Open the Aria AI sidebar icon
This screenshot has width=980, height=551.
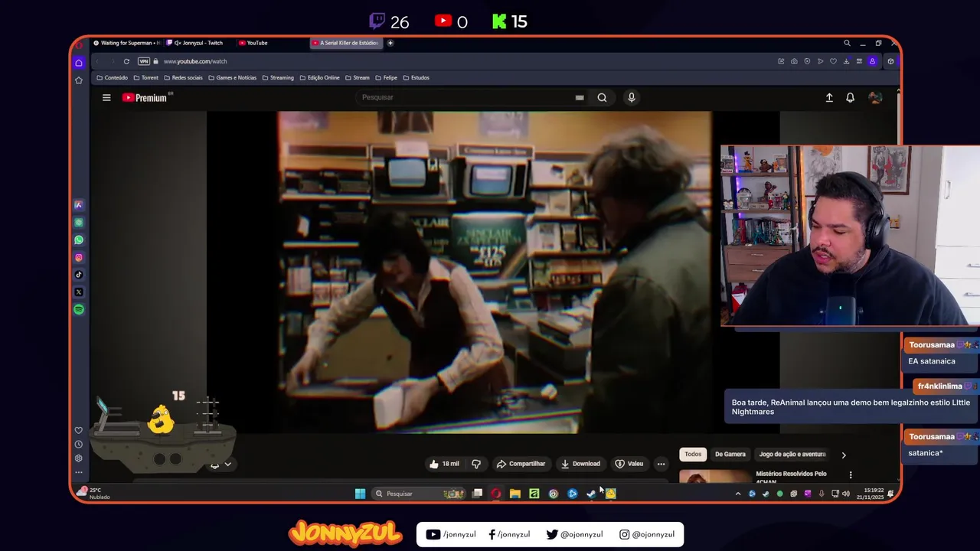(x=79, y=205)
